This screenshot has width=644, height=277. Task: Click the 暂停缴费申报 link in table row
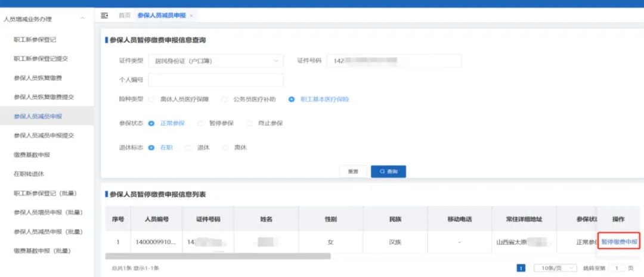point(620,242)
